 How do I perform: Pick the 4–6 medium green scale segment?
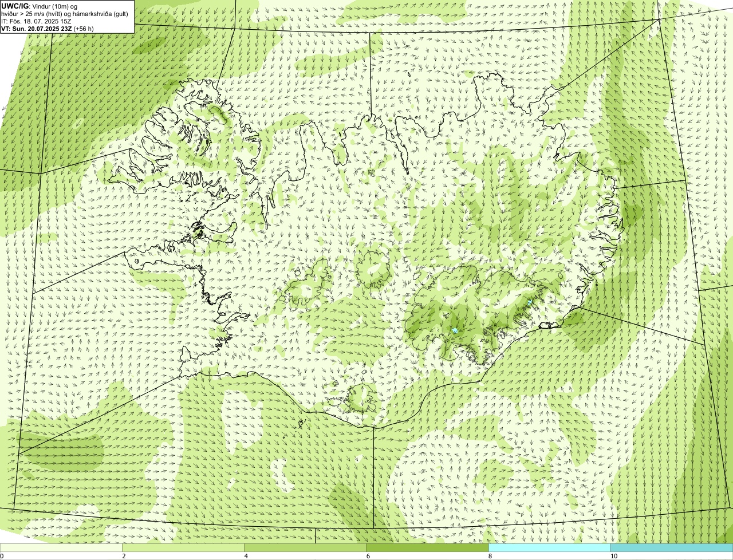(x=305, y=548)
